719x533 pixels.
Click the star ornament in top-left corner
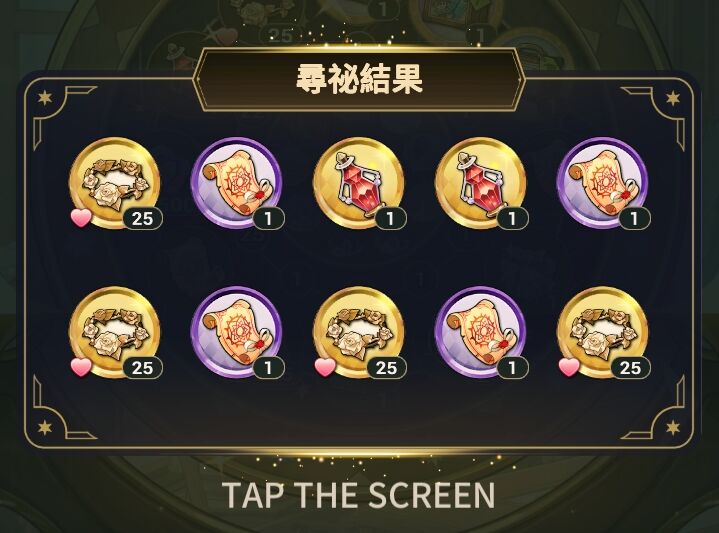[x=45, y=98]
